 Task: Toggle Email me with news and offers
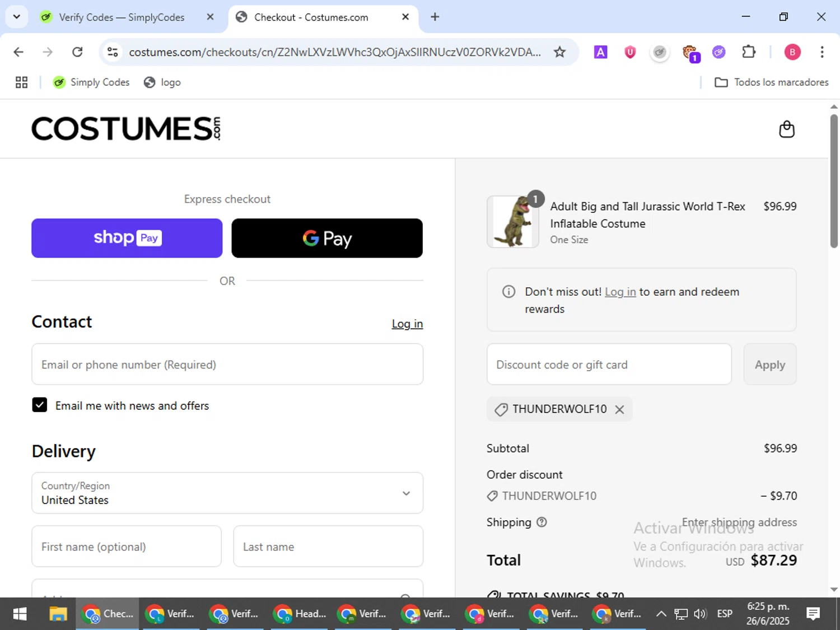40,405
